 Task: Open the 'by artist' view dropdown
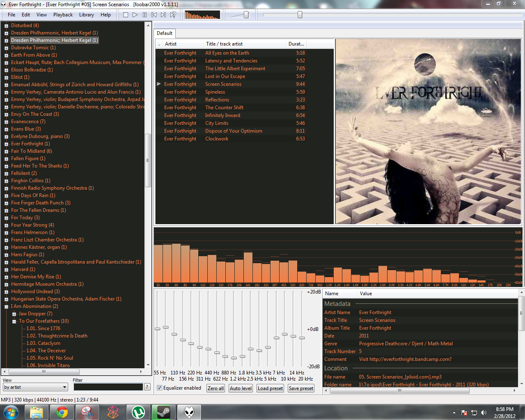coord(35,387)
